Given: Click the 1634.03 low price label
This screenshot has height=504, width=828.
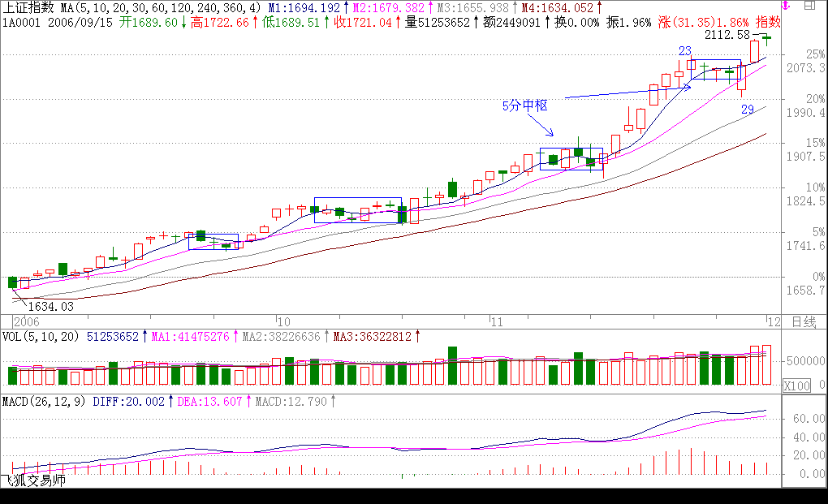Looking at the screenshot, I should coord(51,306).
